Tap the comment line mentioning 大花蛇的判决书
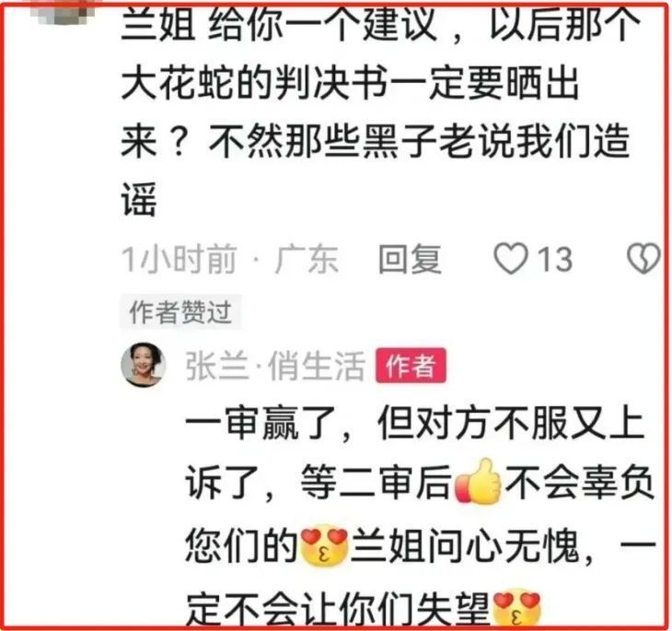This screenshot has width=672, height=631. [x=351, y=82]
